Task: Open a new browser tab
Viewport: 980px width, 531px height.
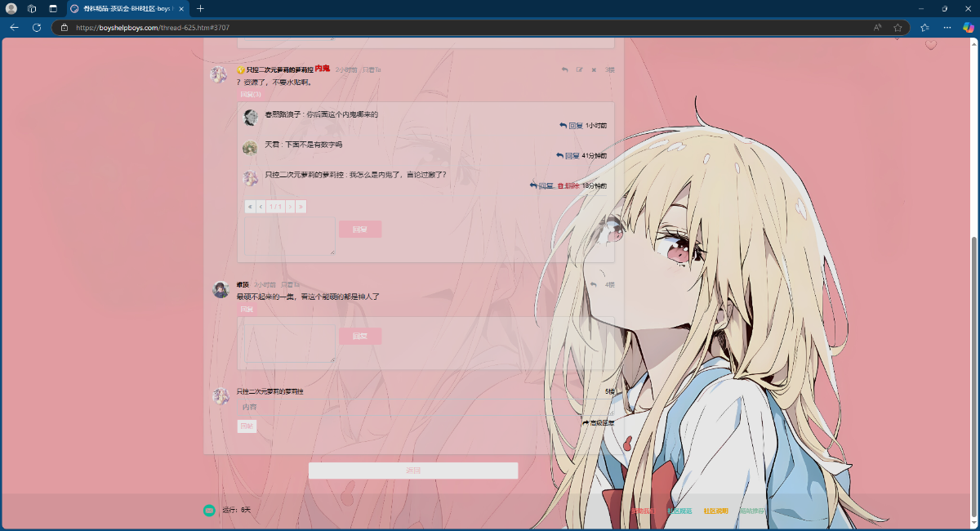Action: click(x=201, y=8)
